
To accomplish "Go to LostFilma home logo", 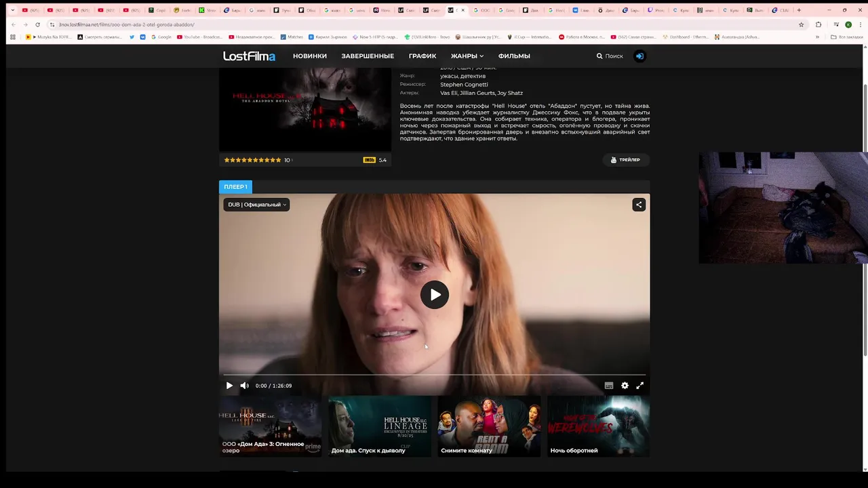I will point(249,56).
